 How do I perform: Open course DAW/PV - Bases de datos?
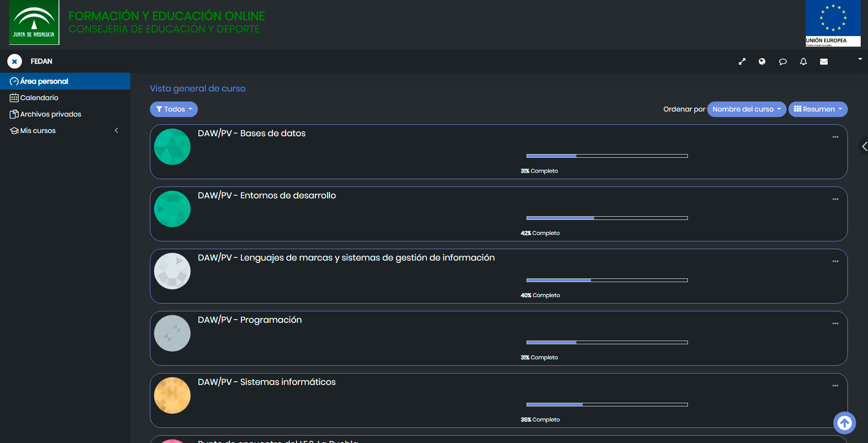tap(251, 133)
